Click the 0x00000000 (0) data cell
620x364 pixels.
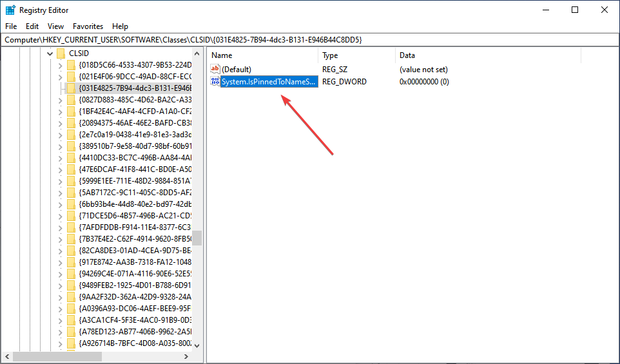point(424,82)
